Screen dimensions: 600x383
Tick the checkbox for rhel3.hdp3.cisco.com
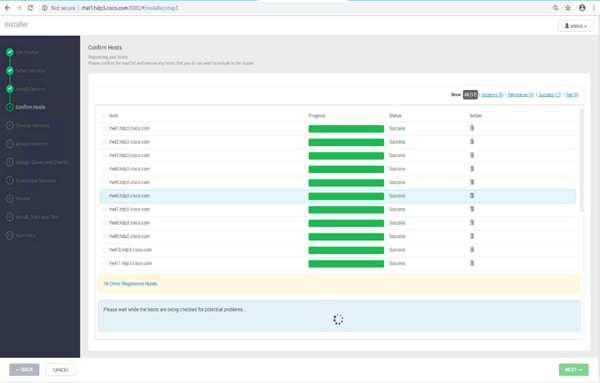point(104,156)
